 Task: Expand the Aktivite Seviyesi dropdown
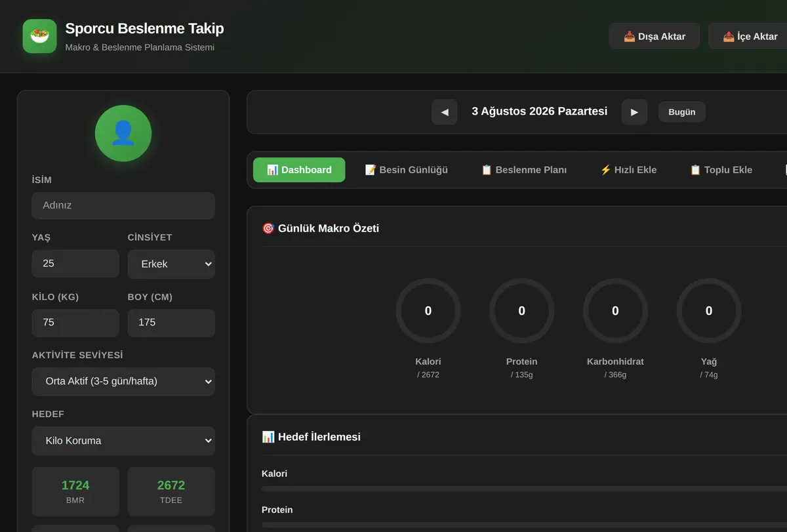[123, 381]
